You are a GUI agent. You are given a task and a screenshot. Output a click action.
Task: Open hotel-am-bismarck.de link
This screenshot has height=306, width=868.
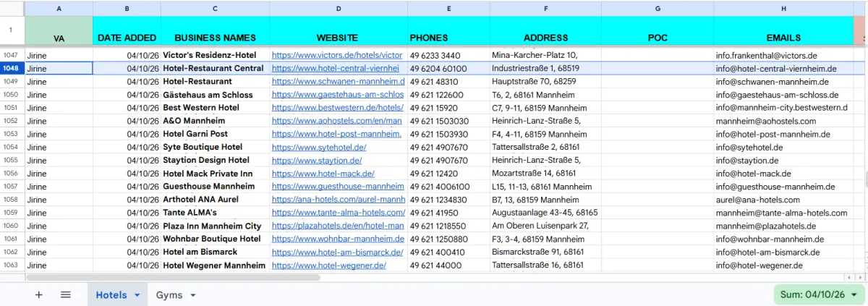point(338,252)
